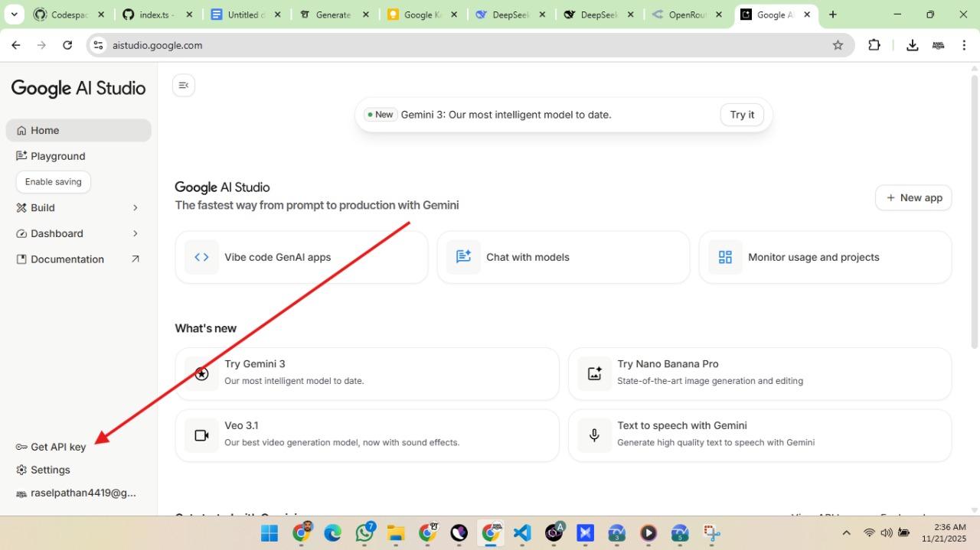The width and height of the screenshot is (980, 550).
Task: Click the Chat with models icon
Action: [x=462, y=256]
